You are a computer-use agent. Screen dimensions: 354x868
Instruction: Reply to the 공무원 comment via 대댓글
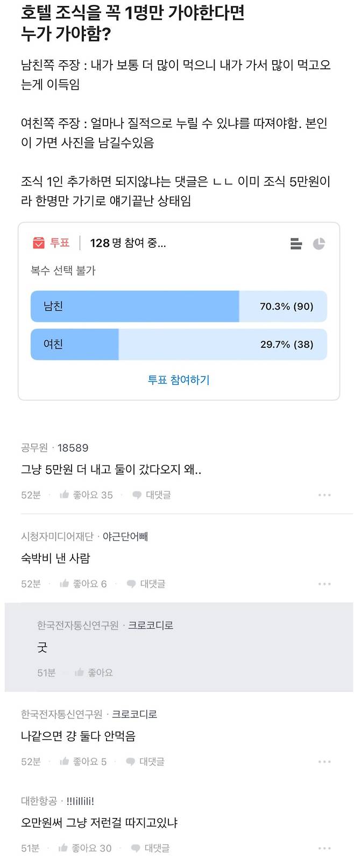coord(152,495)
